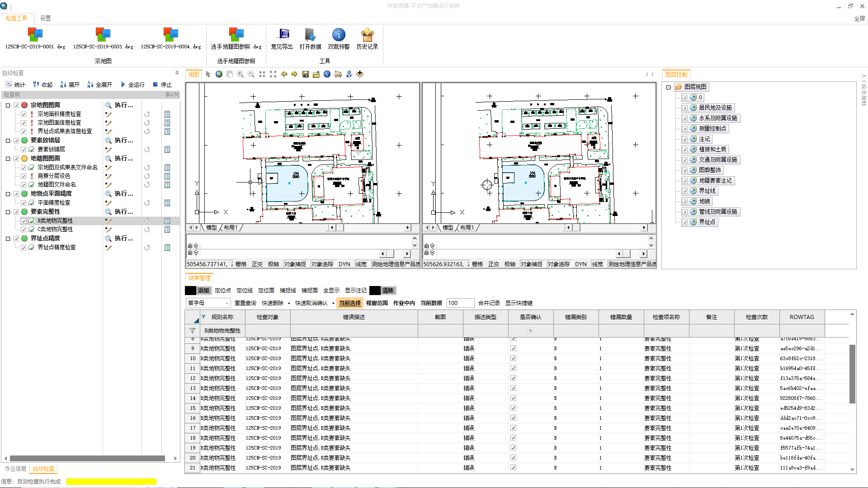868x488 pixels.
Task: Select the zoom in magnifier tool
Action: coord(241,75)
